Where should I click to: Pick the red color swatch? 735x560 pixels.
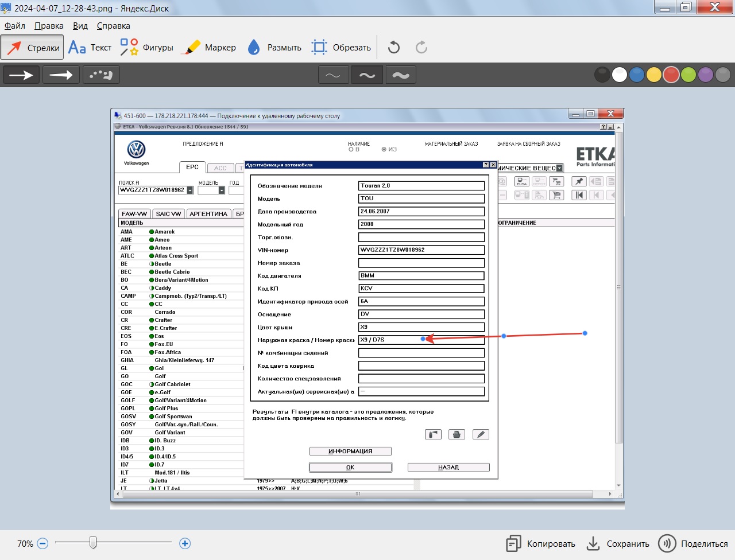[x=671, y=75]
